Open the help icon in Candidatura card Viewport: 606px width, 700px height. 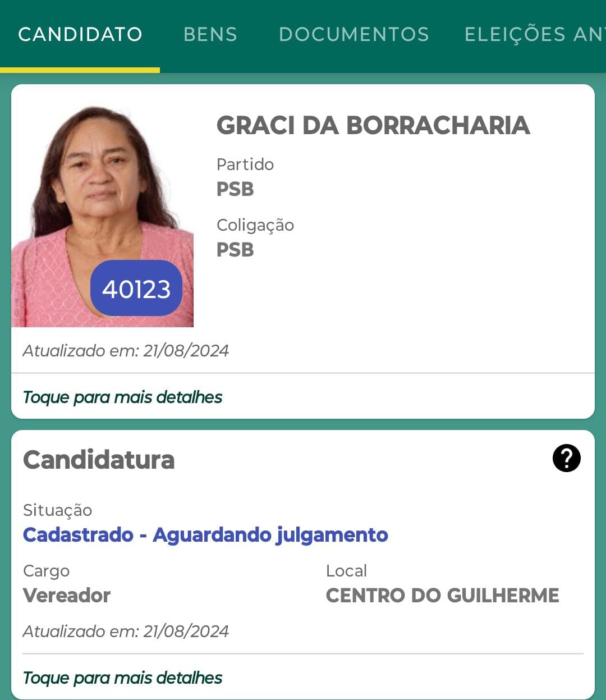tap(566, 458)
